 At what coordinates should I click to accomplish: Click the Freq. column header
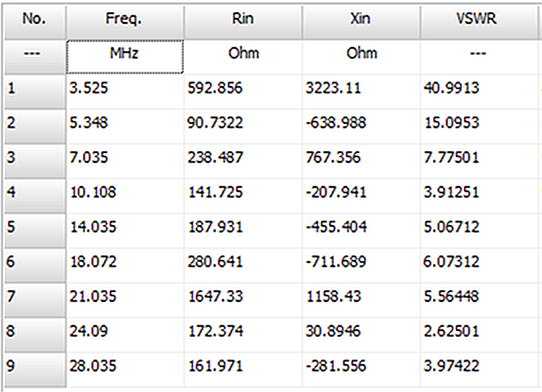pos(125,22)
